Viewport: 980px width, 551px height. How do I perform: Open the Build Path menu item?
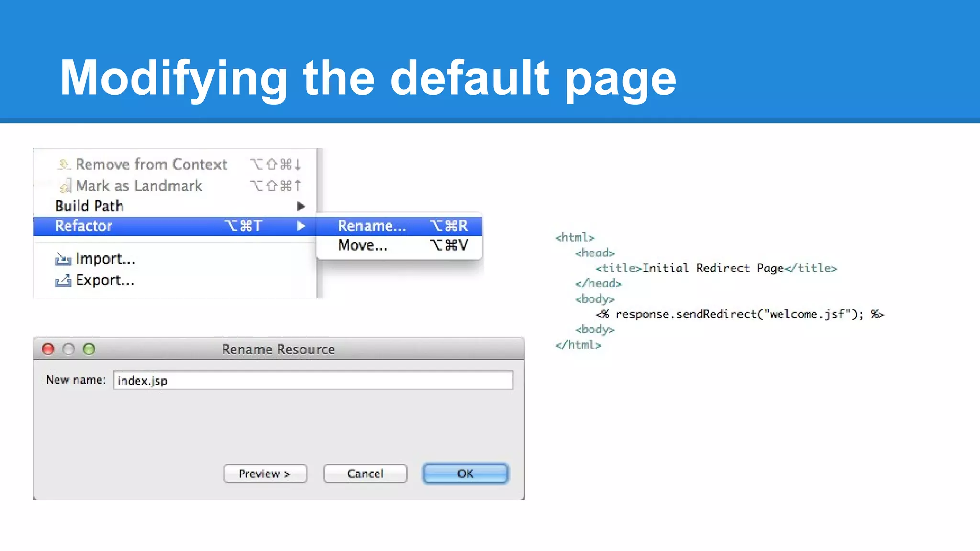(175, 206)
